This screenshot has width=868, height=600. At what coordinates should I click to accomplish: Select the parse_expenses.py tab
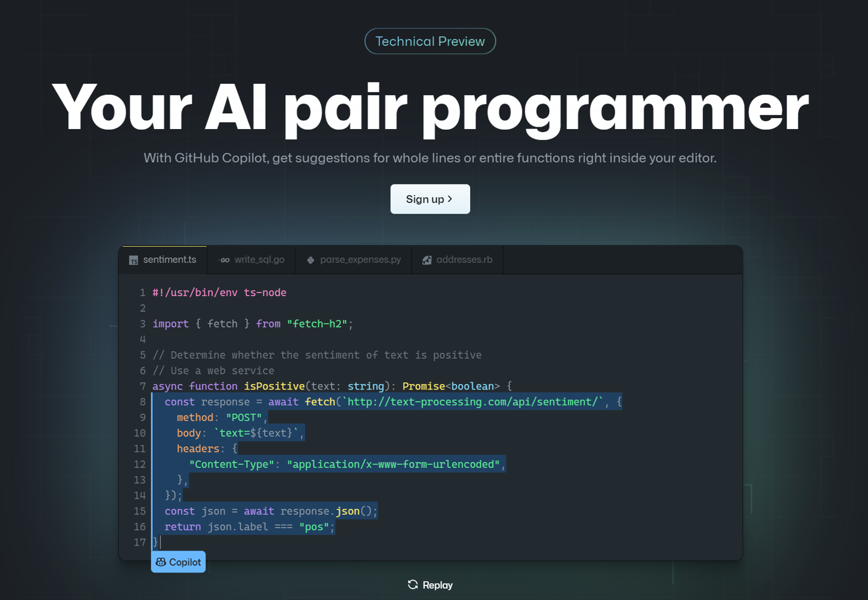(x=360, y=260)
